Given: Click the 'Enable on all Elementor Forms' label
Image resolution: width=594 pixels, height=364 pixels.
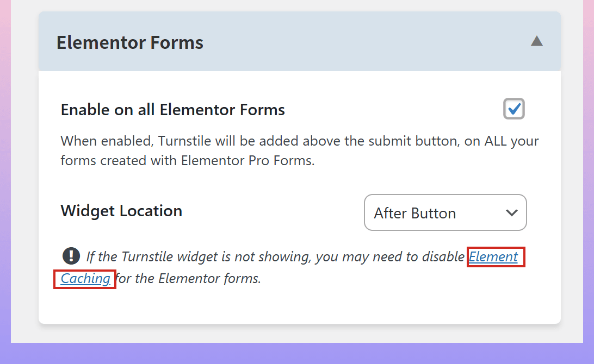Looking at the screenshot, I should [x=172, y=110].
